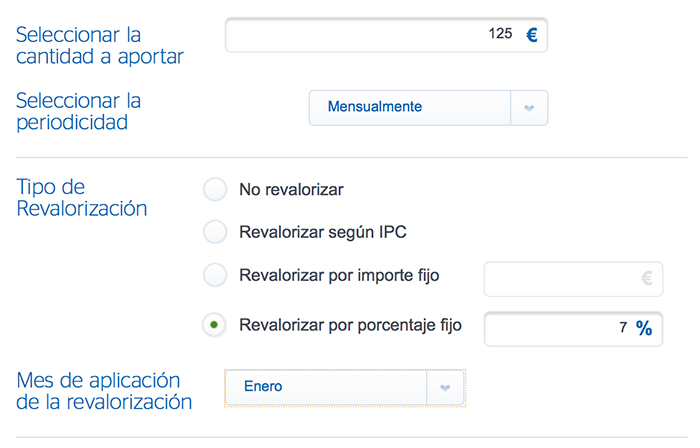Choose the Revalorizar según IPC radio option
700x448 pixels.
pyautogui.click(x=215, y=232)
